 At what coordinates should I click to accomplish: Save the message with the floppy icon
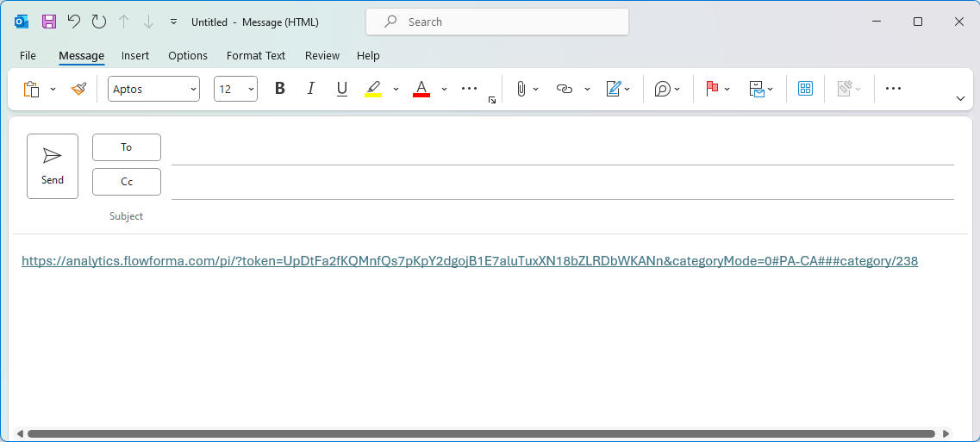click(49, 22)
